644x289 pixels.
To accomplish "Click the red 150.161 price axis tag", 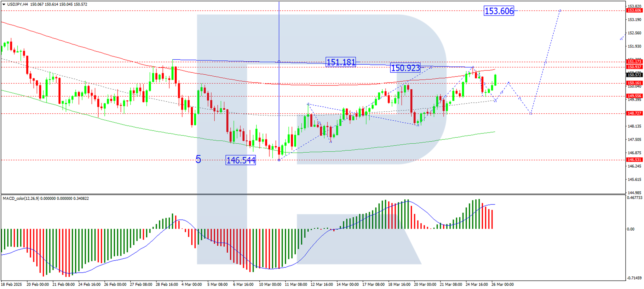I will pyautogui.click(x=634, y=83).
